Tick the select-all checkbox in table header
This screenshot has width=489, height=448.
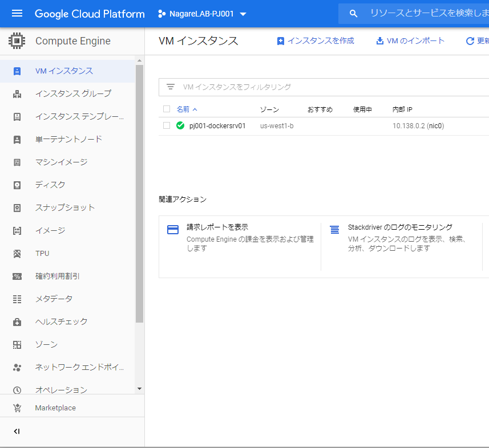[x=167, y=109]
